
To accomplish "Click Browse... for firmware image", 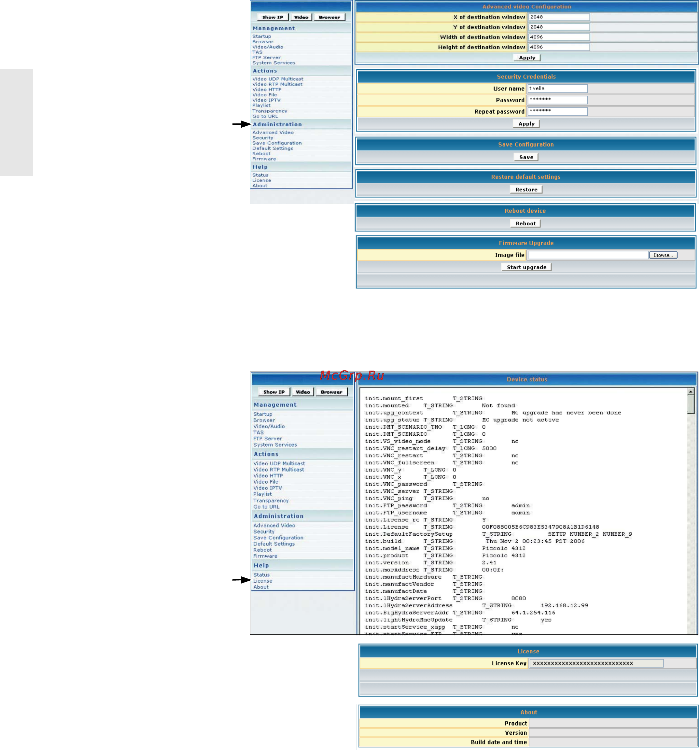I will [x=663, y=255].
